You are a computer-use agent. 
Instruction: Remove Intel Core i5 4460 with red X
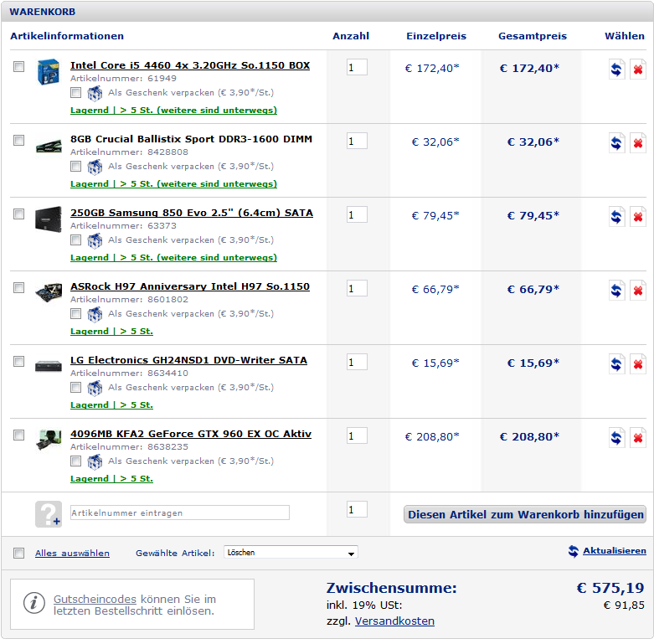coord(638,70)
